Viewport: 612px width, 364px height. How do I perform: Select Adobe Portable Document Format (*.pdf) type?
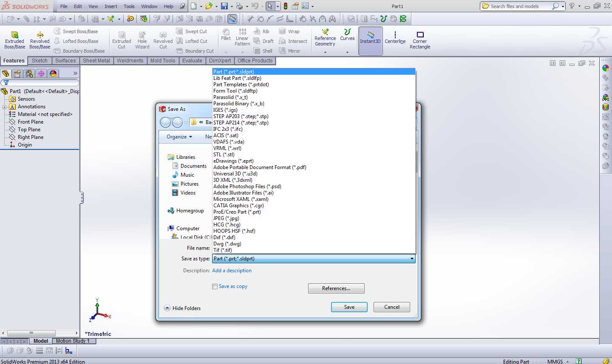pyautogui.click(x=314, y=167)
